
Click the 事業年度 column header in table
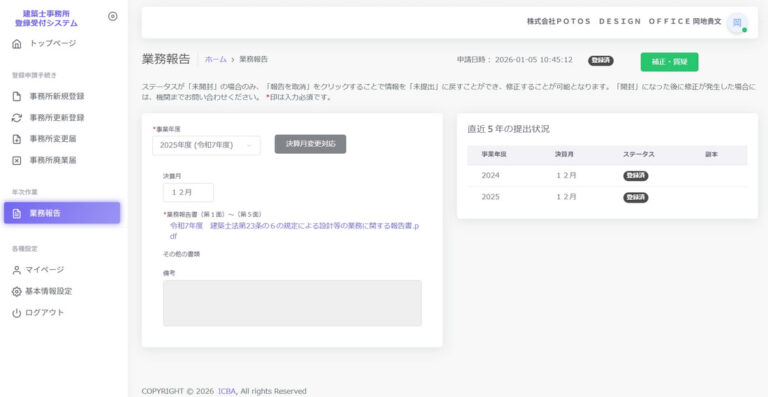tap(494, 154)
